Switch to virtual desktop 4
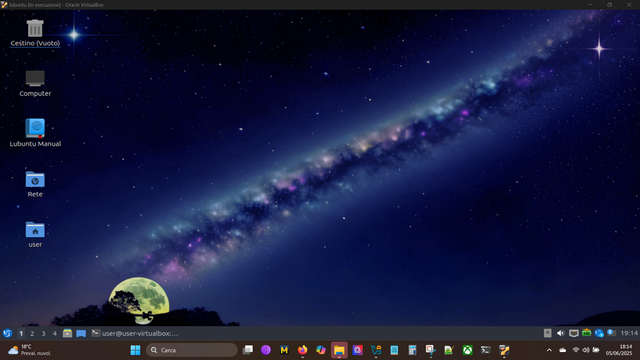The height and width of the screenshot is (360, 640). (x=55, y=333)
